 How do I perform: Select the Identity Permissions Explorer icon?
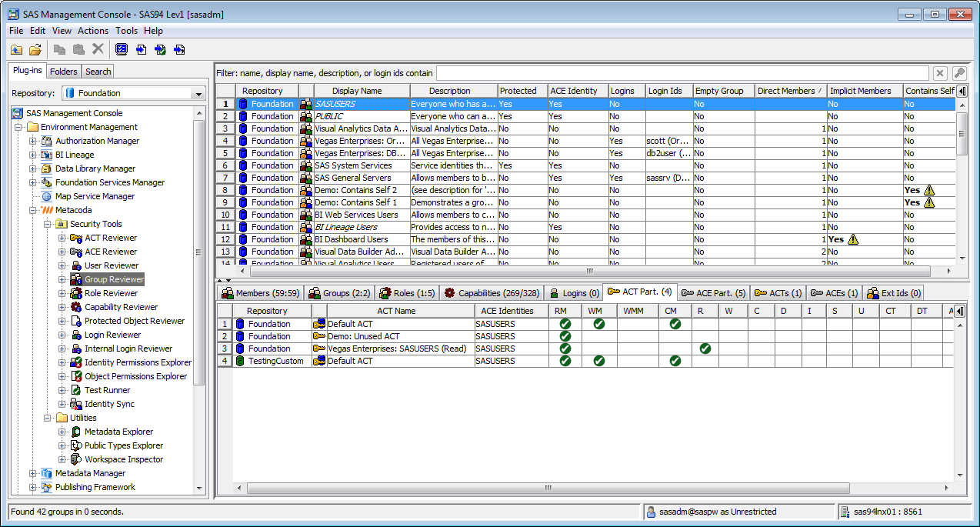coord(76,362)
